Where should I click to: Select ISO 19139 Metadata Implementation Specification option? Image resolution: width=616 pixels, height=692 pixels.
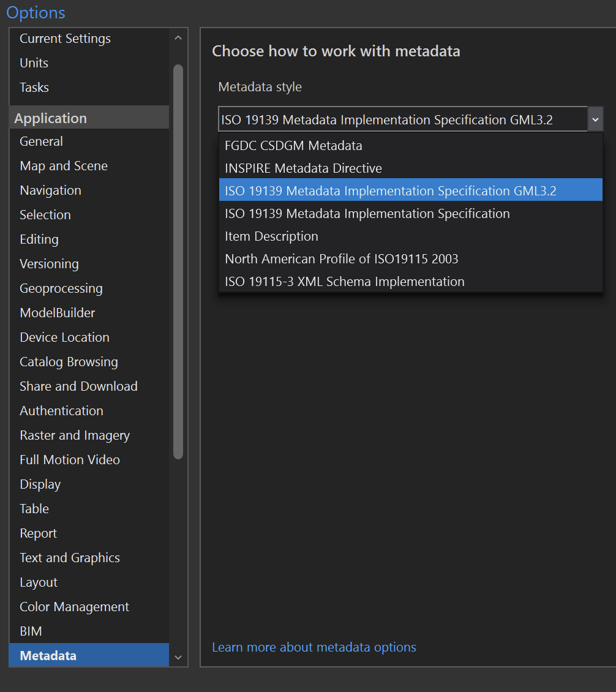click(367, 214)
